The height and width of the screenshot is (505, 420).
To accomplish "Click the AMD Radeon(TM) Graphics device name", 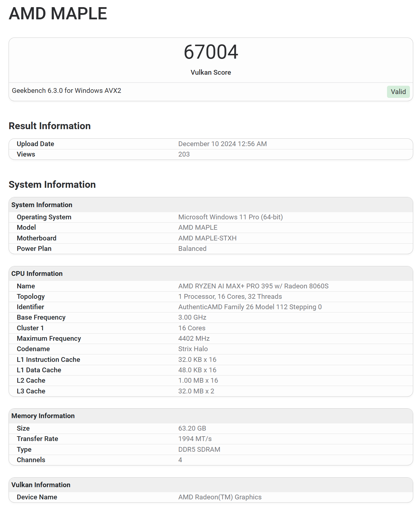I will pyautogui.click(x=220, y=497).
